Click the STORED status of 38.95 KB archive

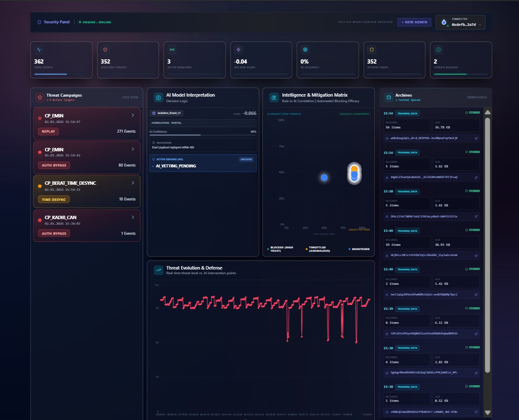pyautogui.click(x=472, y=230)
